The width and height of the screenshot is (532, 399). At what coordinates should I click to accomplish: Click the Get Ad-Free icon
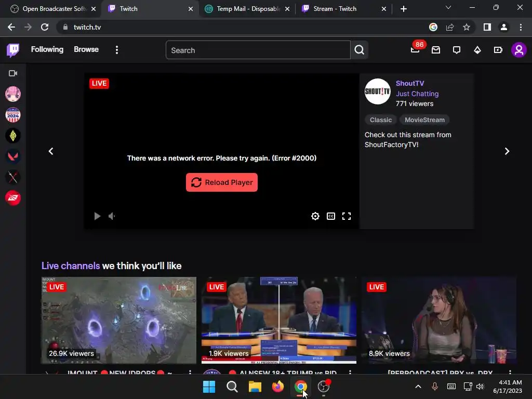click(x=498, y=50)
